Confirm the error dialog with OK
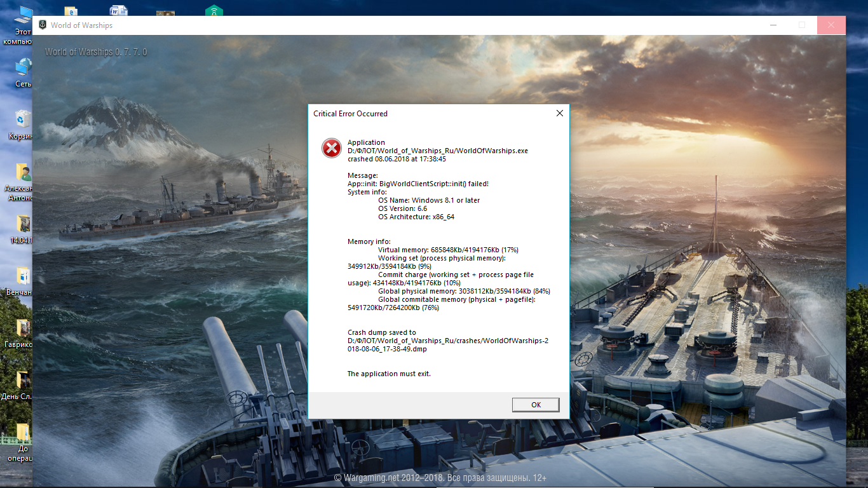Viewport: 868px width, 488px height. [x=536, y=405]
